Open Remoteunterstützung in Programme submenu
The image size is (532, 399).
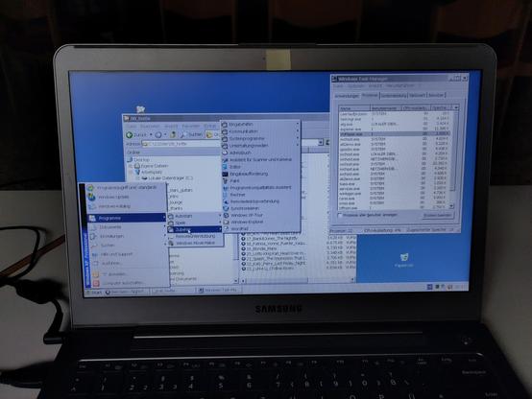[195, 236]
